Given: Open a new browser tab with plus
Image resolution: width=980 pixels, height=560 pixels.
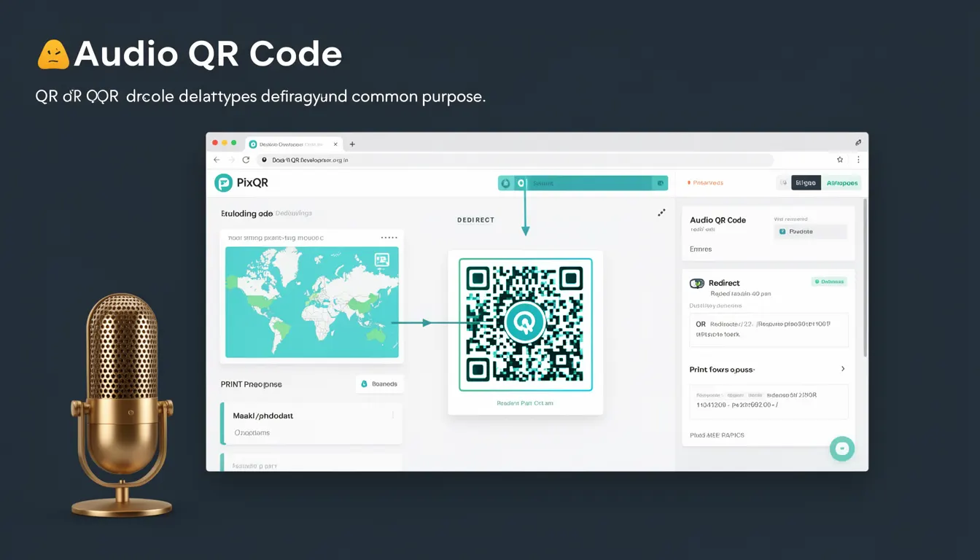Looking at the screenshot, I should 352,144.
